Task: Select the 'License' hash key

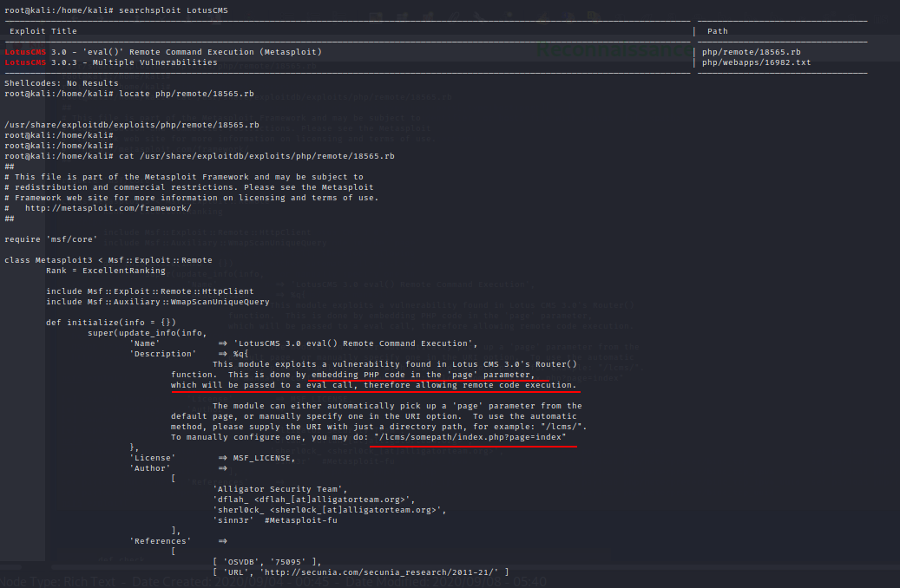Action: pyautogui.click(x=153, y=458)
